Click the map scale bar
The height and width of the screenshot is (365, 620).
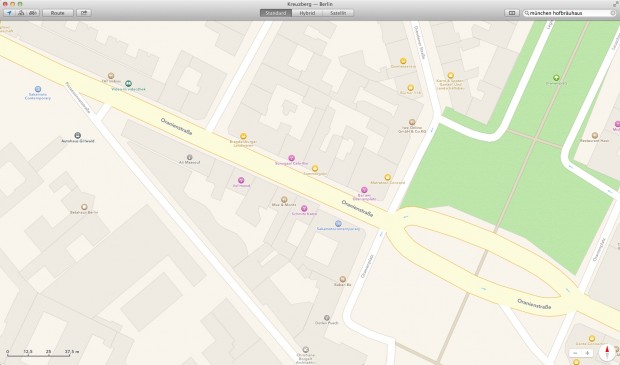point(43,353)
